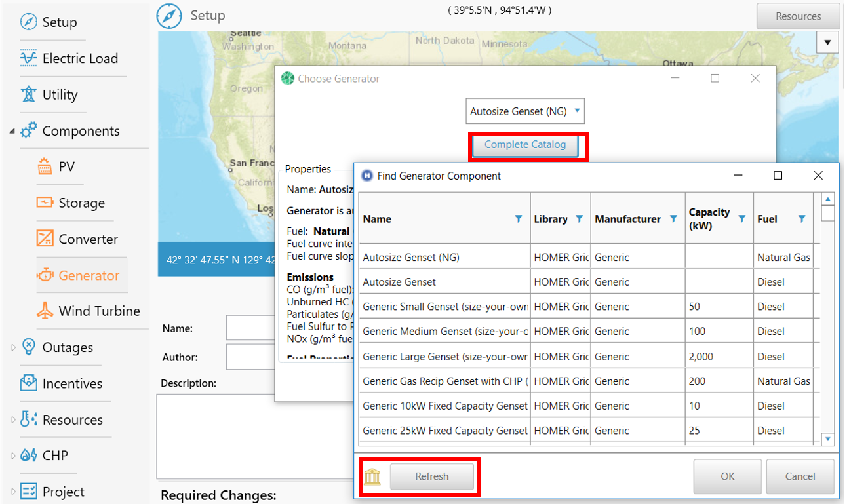Screen dimensions: 849x504
Task: Click the Incentives icon in sidebar
Action: (28, 383)
